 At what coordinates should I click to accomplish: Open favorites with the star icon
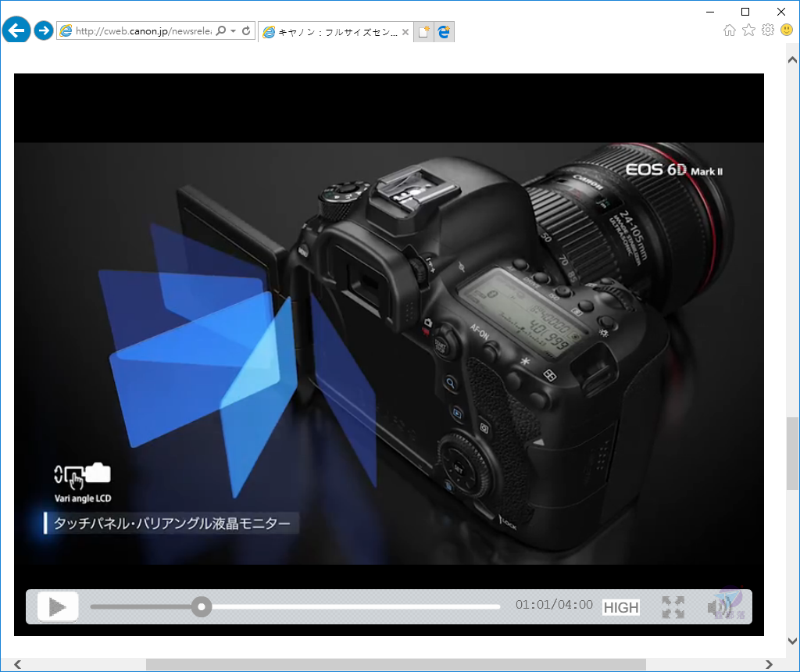click(x=748, y=30)
